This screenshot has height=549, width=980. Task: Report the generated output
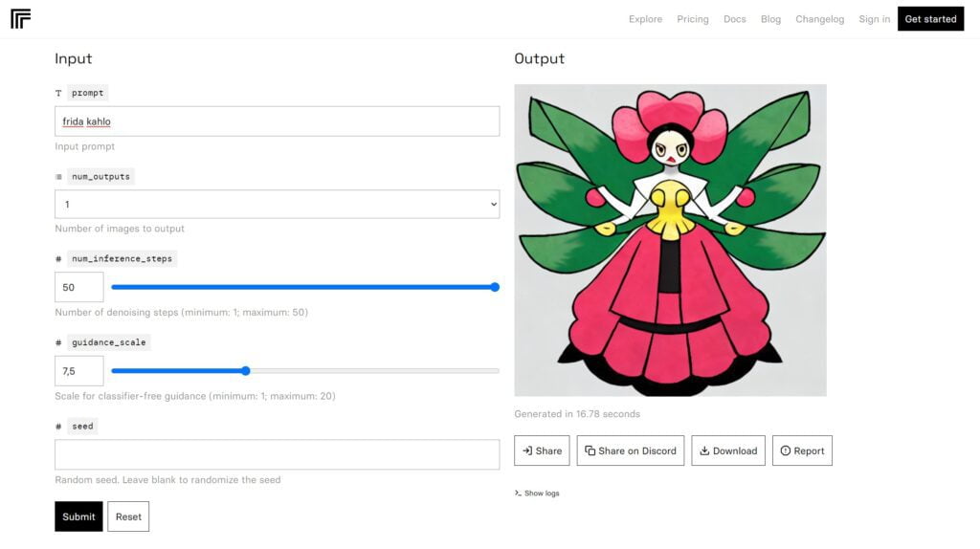pos(802,450)
